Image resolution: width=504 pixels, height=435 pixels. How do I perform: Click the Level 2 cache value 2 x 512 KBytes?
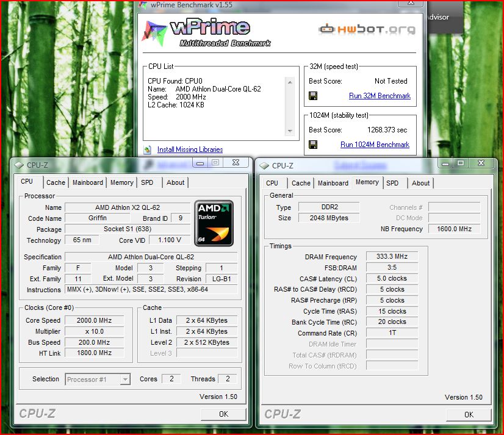pos(207,342)
